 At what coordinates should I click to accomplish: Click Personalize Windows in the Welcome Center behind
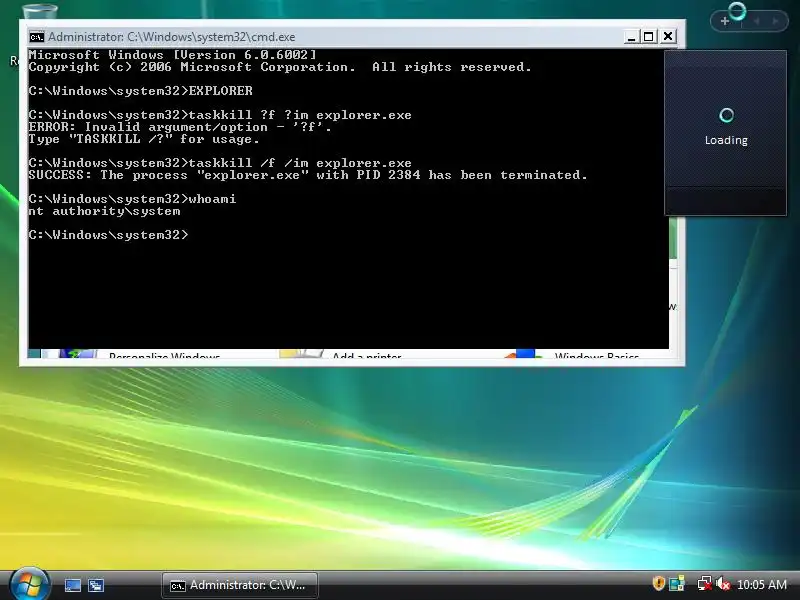point(164,355)
